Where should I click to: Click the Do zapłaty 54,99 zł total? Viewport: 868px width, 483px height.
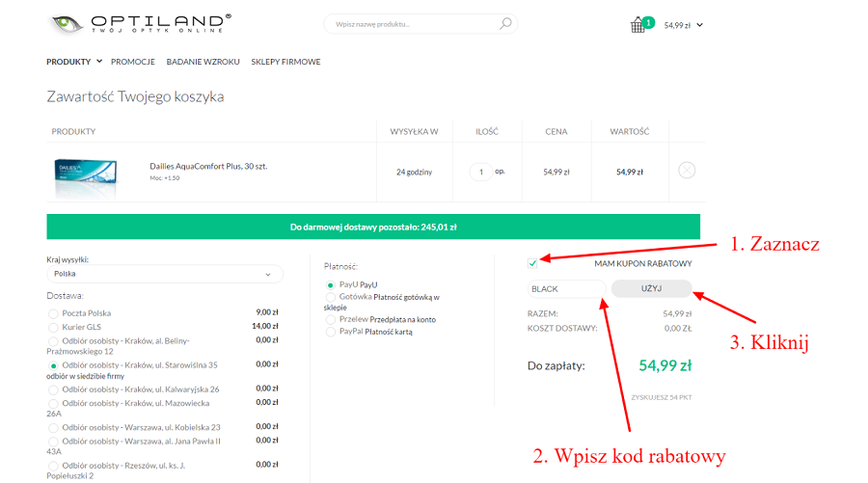tap(665, 365)
